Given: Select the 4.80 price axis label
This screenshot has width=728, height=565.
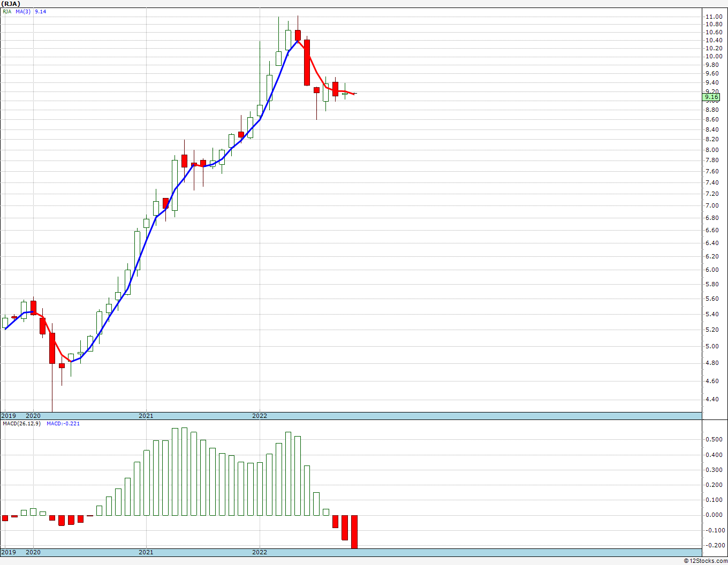Looking at the screenshot, I should (x=712, y=363).
